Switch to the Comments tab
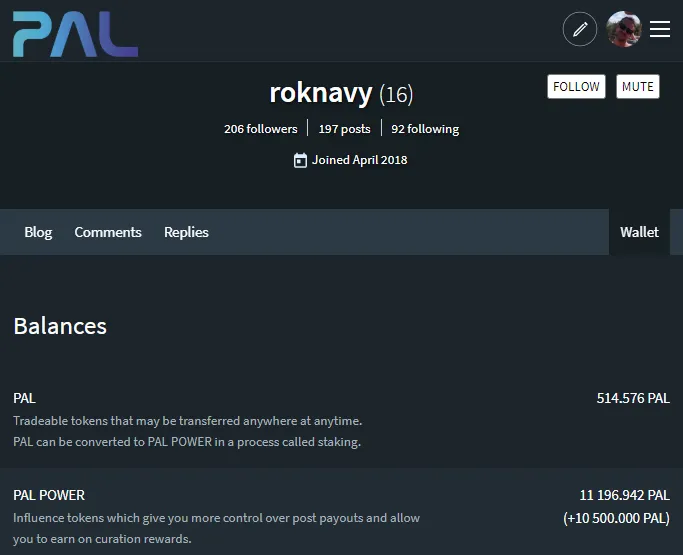The image size is (683, 555). pos(108,232)
